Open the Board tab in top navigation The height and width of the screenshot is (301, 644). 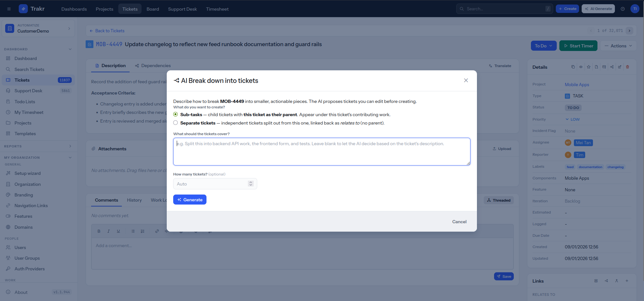[x=153, y=9]
